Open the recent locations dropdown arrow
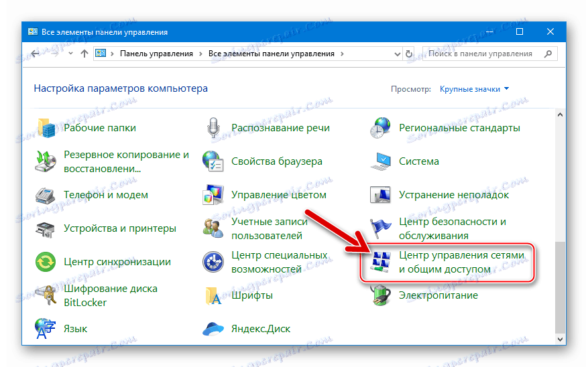Viewport: 588px width, 367px height. (70, 54)
